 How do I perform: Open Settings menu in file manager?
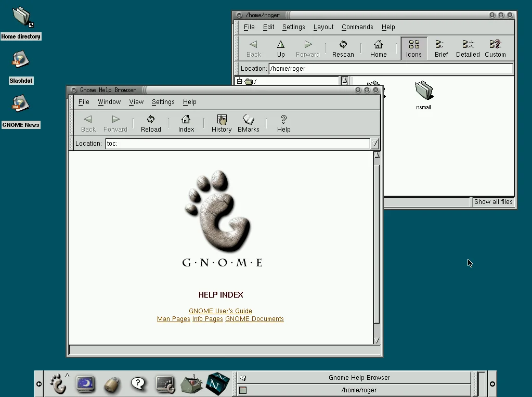pos(293,27)
